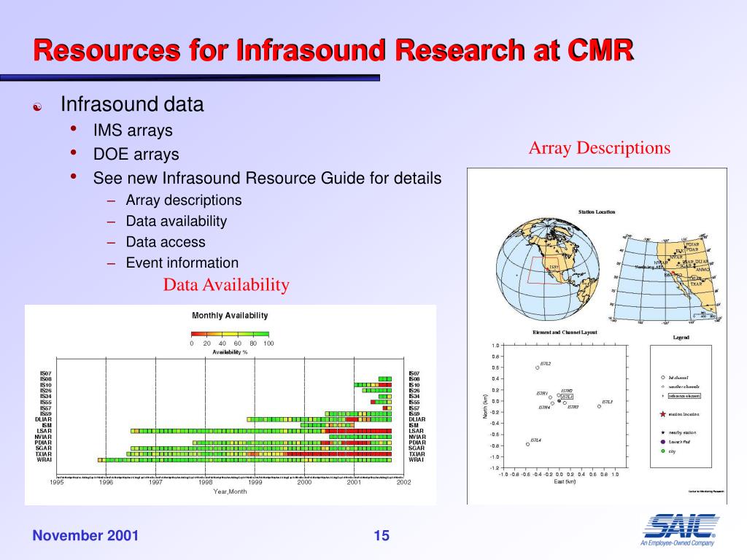
Task: Click the globe map of North America
Action: point(547,268)
